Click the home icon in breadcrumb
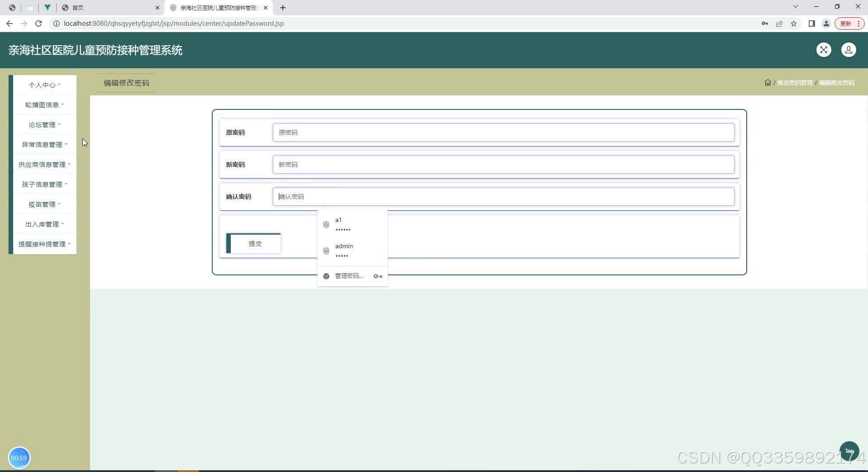 (768, 82)
